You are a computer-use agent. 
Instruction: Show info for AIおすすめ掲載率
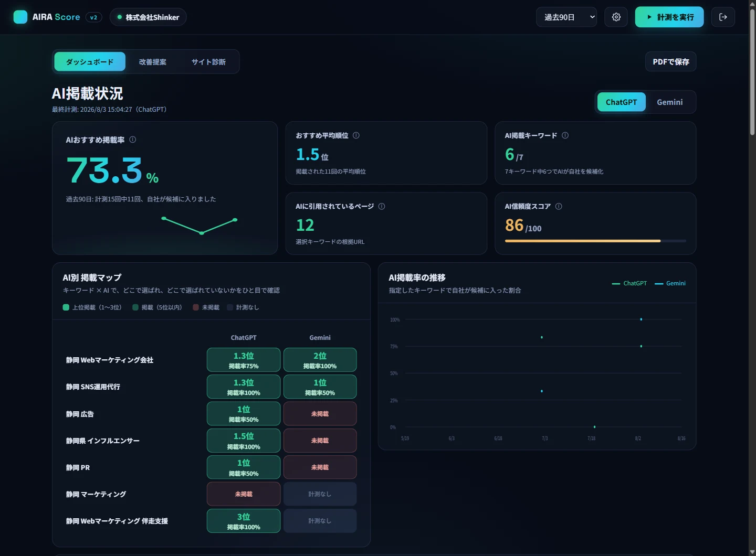tap(133, 140)
